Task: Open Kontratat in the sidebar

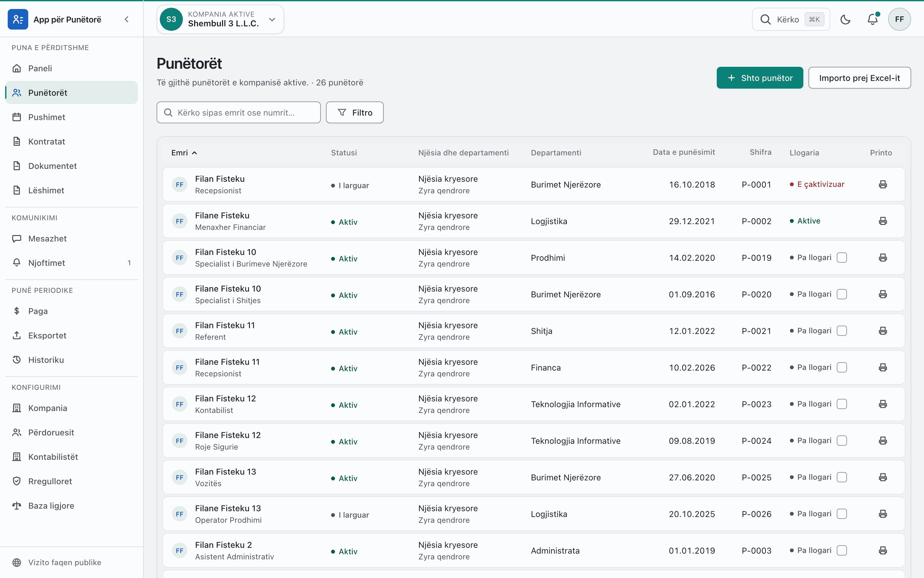Action: pyautogui.click(x=72, y=141)
